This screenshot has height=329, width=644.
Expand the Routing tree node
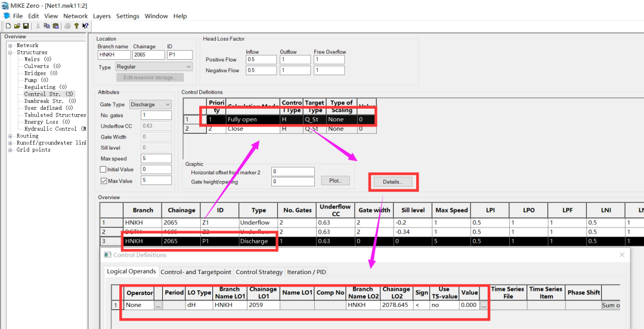click(x=10, y=136)
